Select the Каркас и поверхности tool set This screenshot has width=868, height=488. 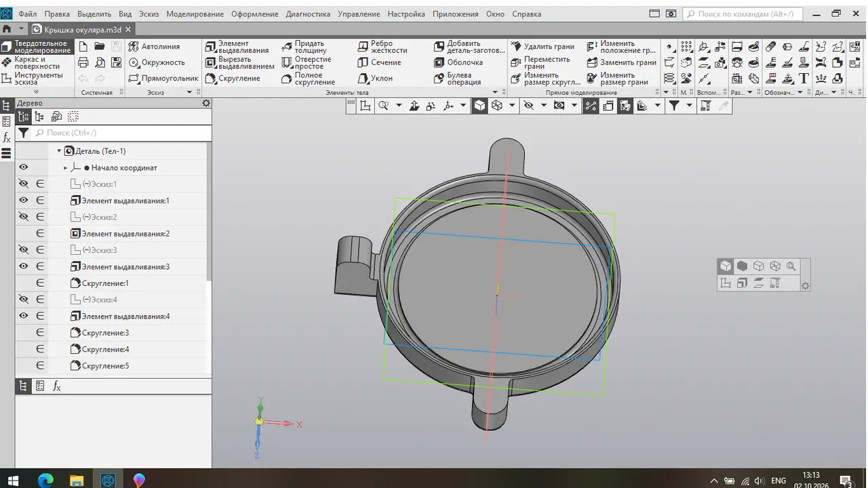pos(35,62)
